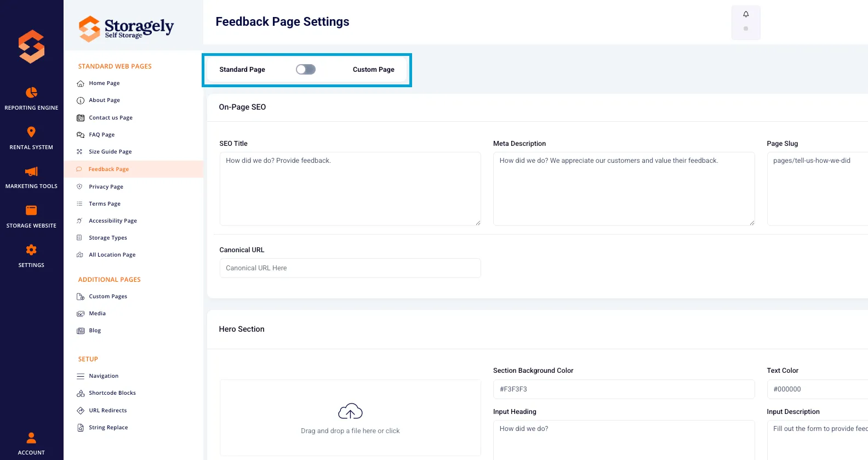This screenshot has height=460, width=868.
Task: Open the Reporting Engine section
Action: click(x=31, y=98)
